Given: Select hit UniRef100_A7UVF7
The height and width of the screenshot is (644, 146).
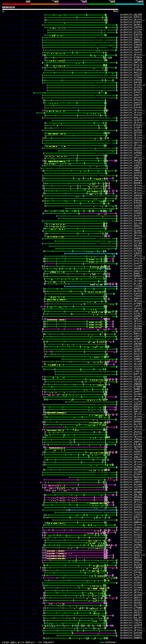Looking at the screenshot, I should click(131, 128).
